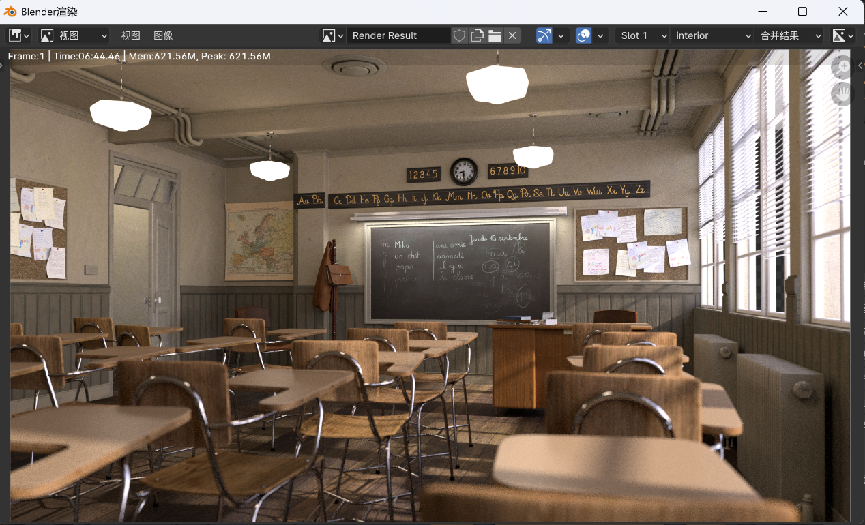Click the Render Result image name field
865x525 pixels.
pyautogui.click(x=398, y=35)
